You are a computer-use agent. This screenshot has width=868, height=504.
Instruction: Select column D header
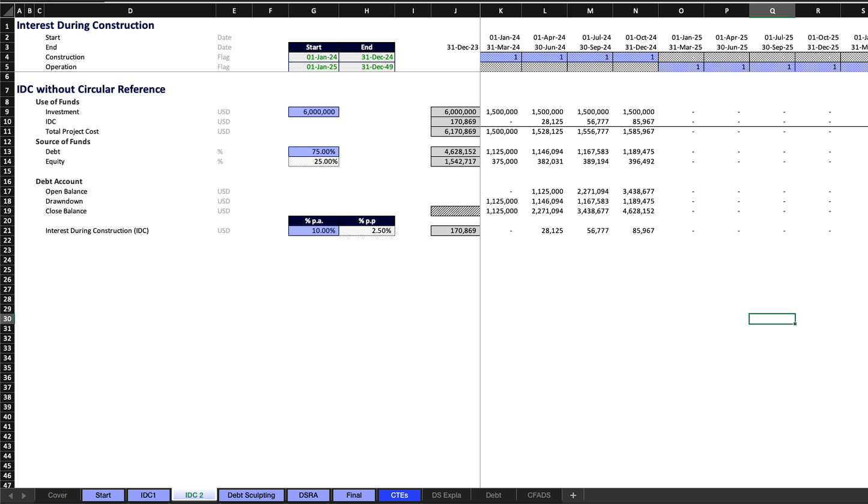click(130, 11)
